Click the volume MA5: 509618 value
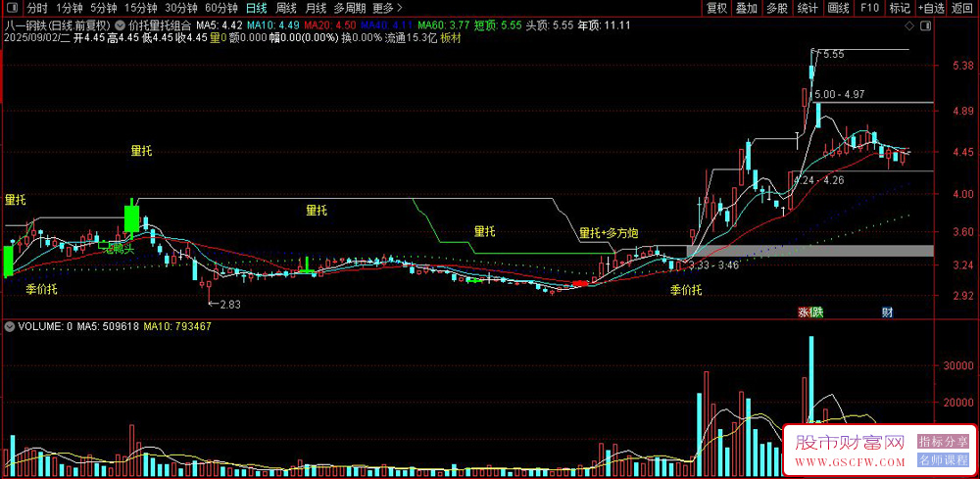 click(x=108, y=326)
